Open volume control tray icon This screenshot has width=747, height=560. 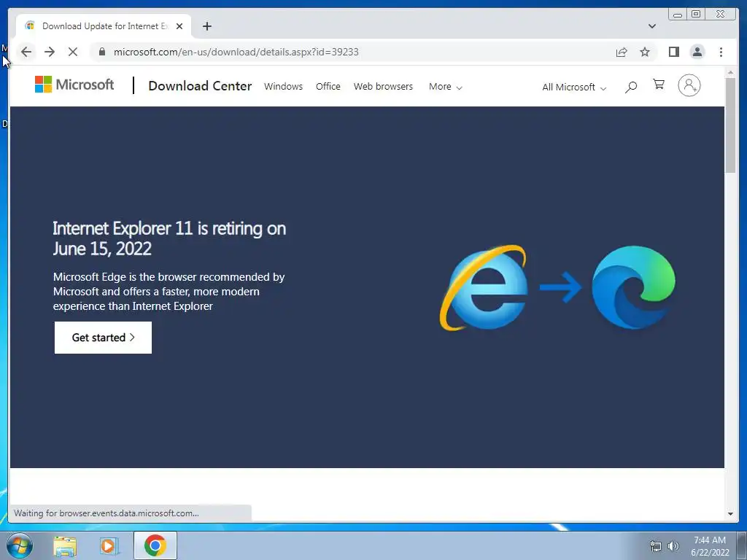tap(673, 546)
